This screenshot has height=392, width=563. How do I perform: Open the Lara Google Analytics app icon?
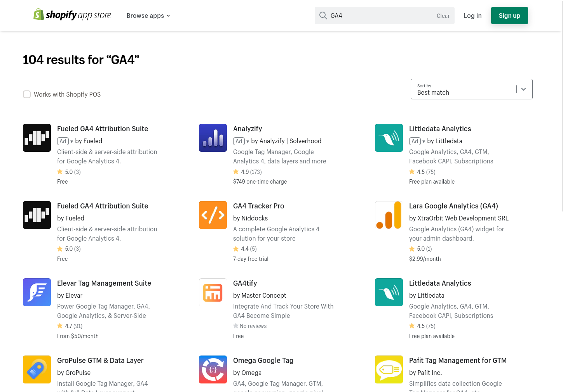pyautogui.click(x=389, y=215)
